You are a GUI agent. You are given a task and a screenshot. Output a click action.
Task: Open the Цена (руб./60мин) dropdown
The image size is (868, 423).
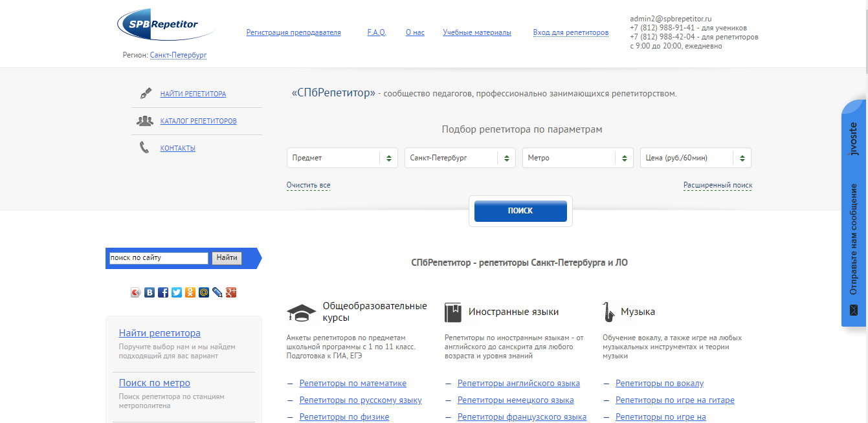(695, 157)
